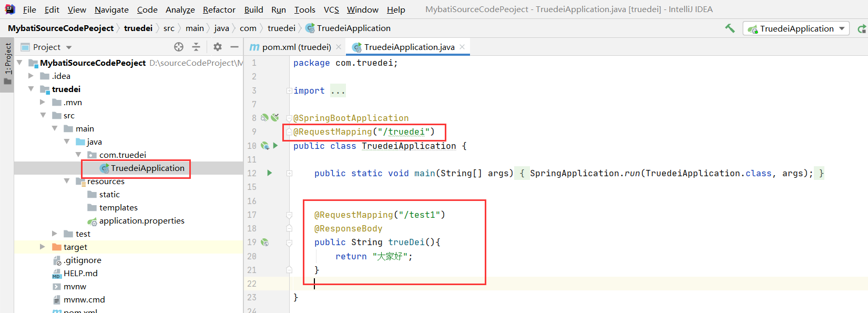This screenshot has height=313, width=868.
Task: Collapse the resources folder
Action: [x=67, y=181]
